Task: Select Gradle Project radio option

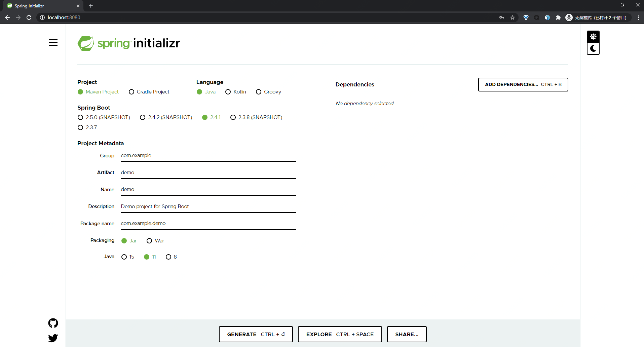Action: tap(149, 92)
